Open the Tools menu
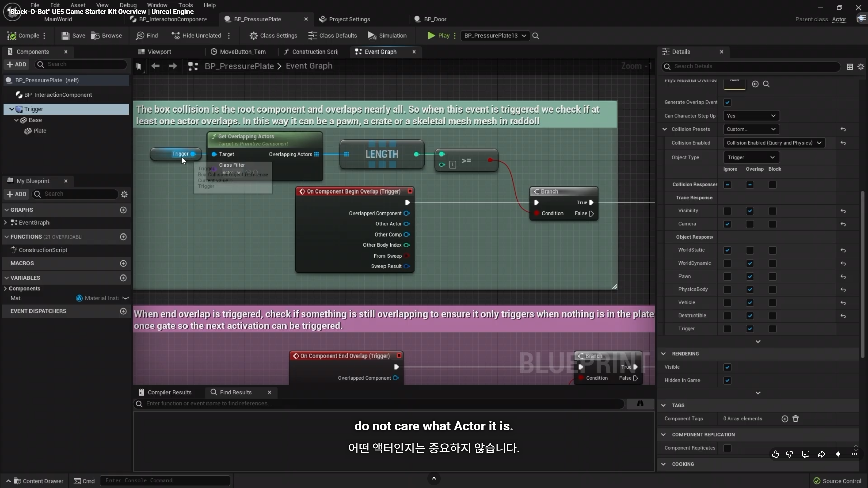 point(185,5)
